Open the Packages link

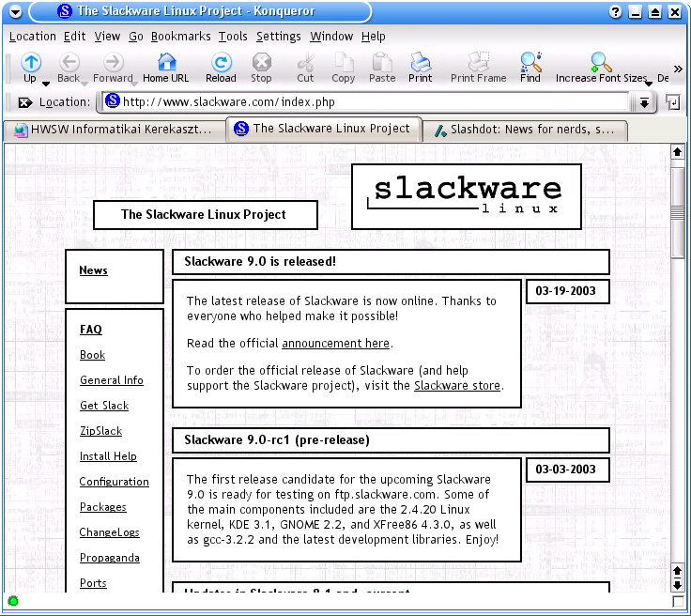[103, 507]
